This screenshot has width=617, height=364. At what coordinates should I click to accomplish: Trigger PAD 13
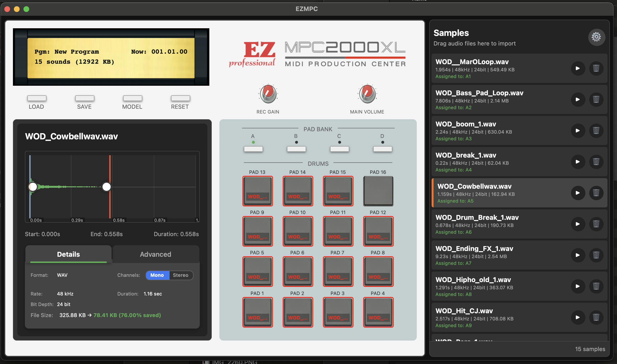(257, 191)
